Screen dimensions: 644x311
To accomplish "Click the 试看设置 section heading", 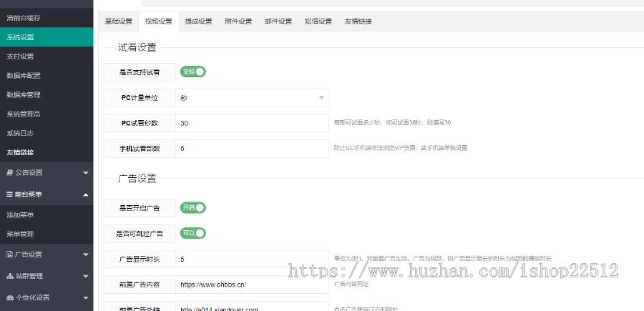I will [137, 48].
